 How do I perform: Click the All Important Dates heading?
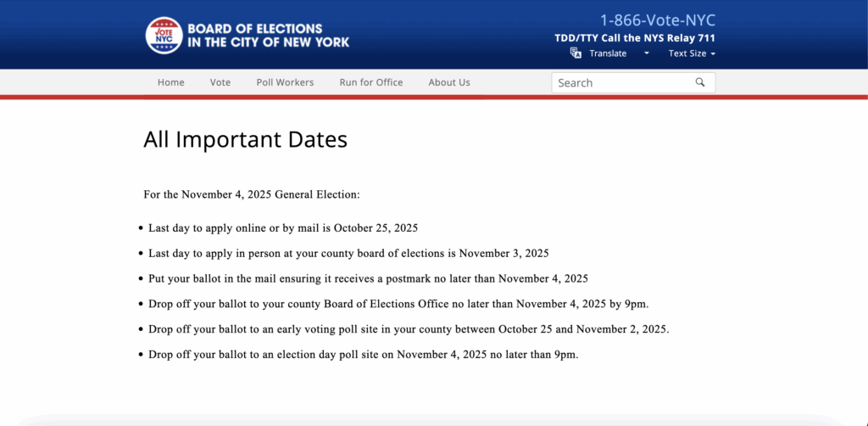(245, 139)
